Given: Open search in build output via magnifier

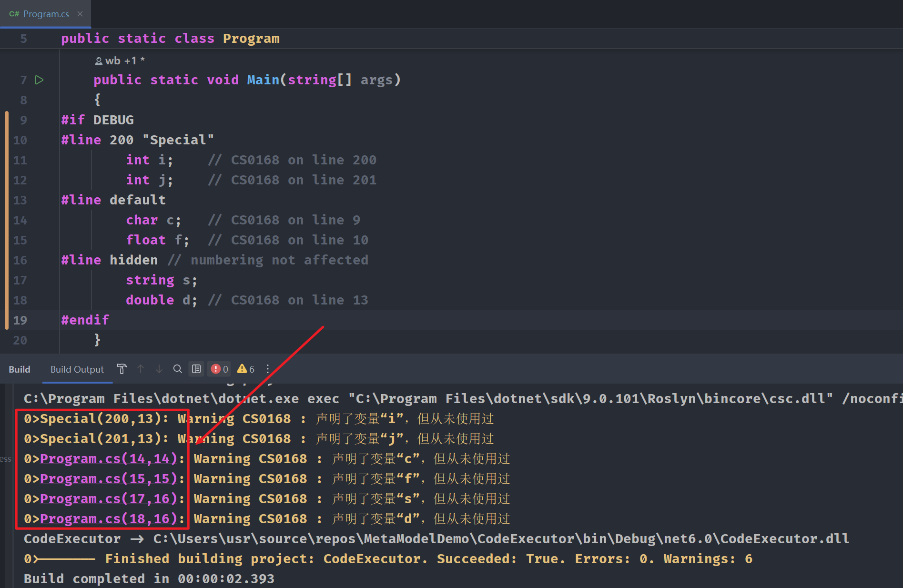Looking at the screenshot, I should pyautogui.click(x=178, y=369).
